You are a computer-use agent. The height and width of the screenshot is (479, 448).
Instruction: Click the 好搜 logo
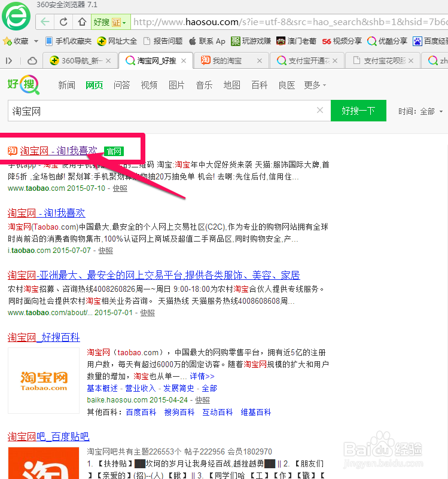click(x=23, y=85)
